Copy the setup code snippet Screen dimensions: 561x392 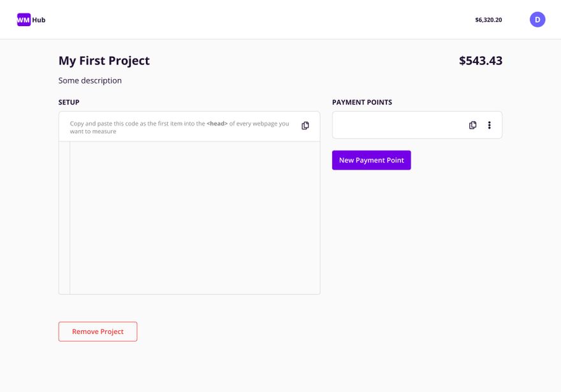(x=305, y=126)
